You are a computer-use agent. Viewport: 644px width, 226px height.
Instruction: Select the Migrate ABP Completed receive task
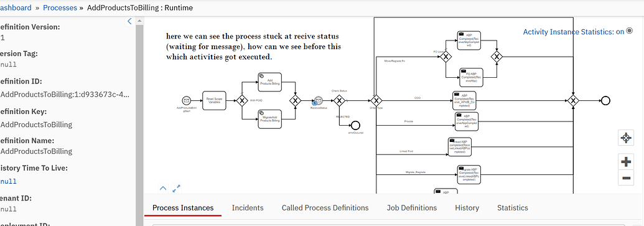pyautogui.click(x=469, y=174)
